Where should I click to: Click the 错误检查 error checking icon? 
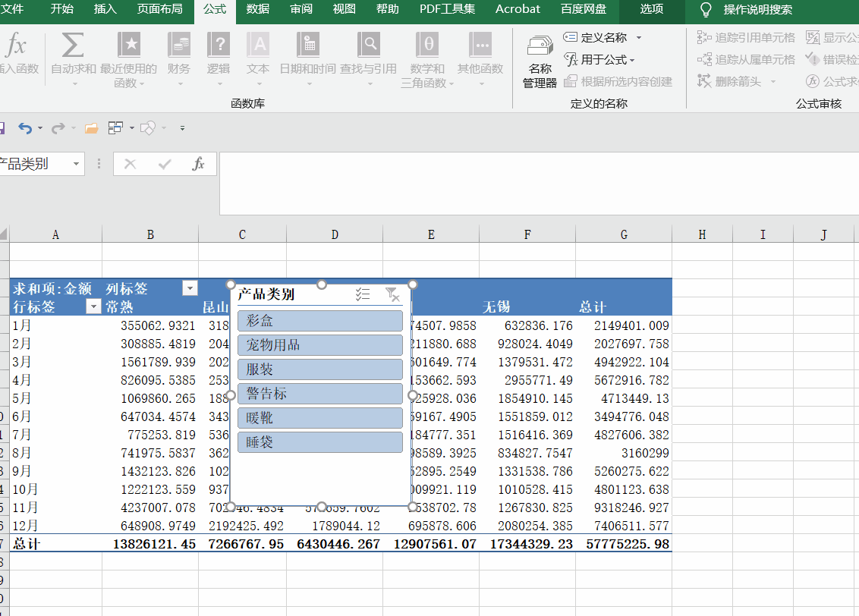pyautogui.click(x=813, y=59)
